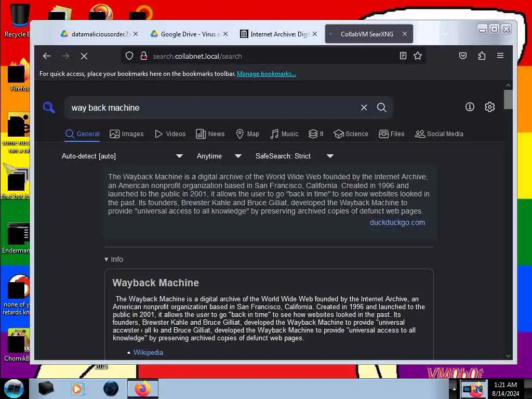Select the Videos search category
Viewport: 532px width, 399px height.
pos(170,134)
